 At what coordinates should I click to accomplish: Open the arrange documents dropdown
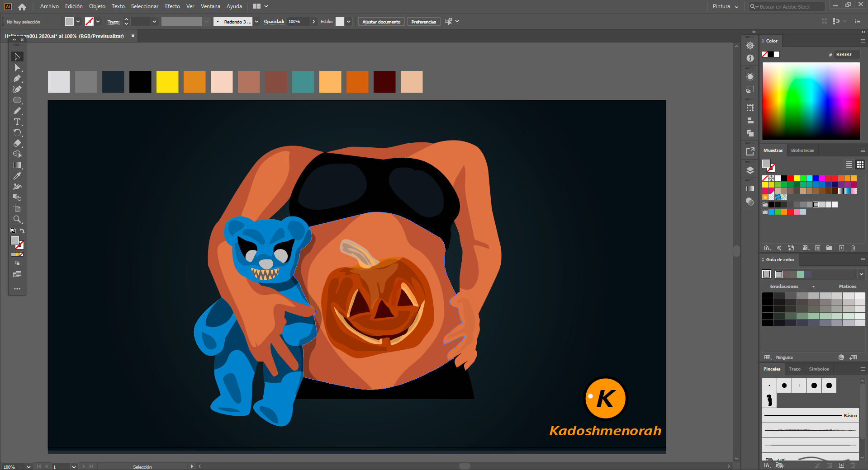pos(261,6)
